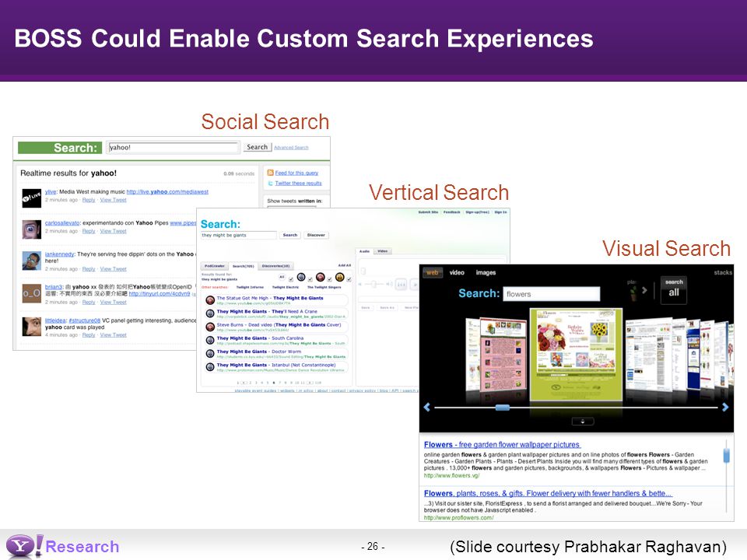Click 'View Tweet' under the ylive tweet
The image size is (747, 560).
point(113,200)
